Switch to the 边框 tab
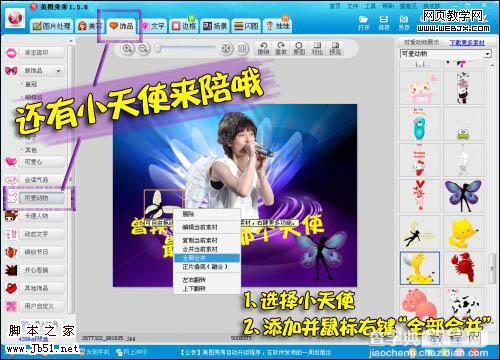Viewport: 500px width, 360px height. (x=184, y=26)
